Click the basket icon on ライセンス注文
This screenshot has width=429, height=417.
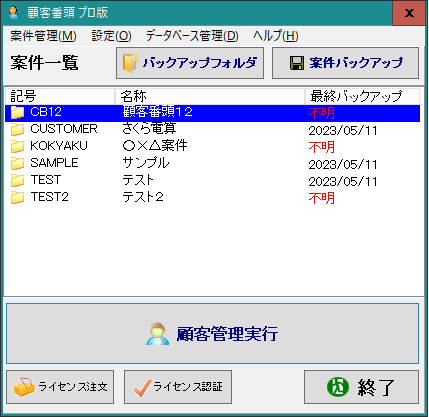24,387
